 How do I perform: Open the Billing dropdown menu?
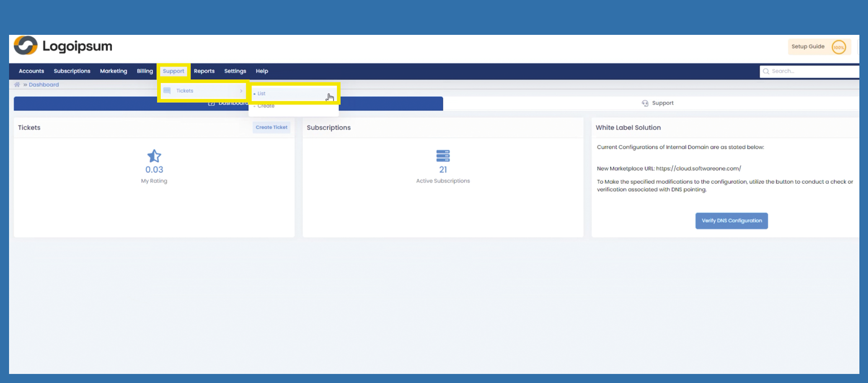(145, 71)
